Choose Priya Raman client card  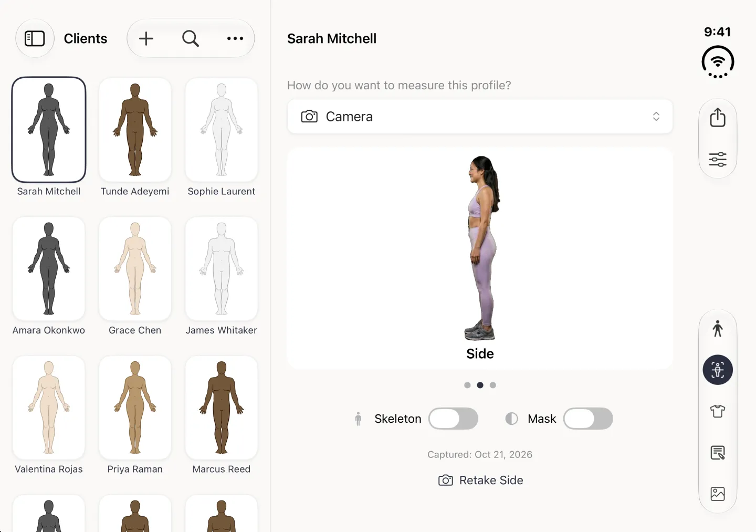pos(135,415)
